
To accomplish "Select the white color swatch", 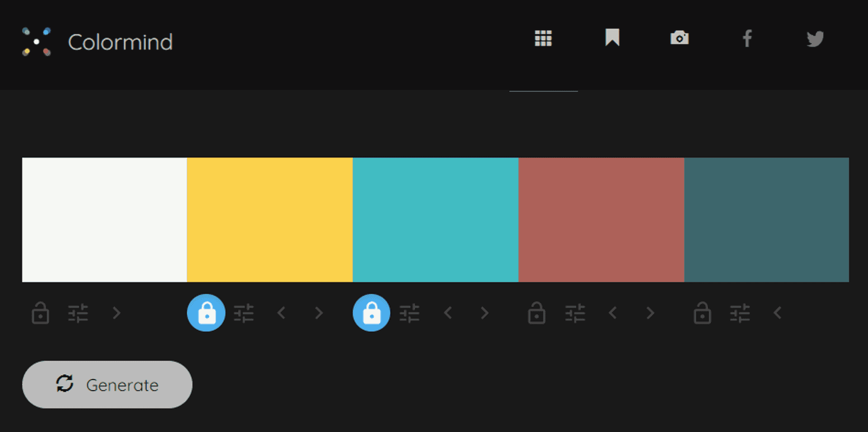I will coord(104,220).
